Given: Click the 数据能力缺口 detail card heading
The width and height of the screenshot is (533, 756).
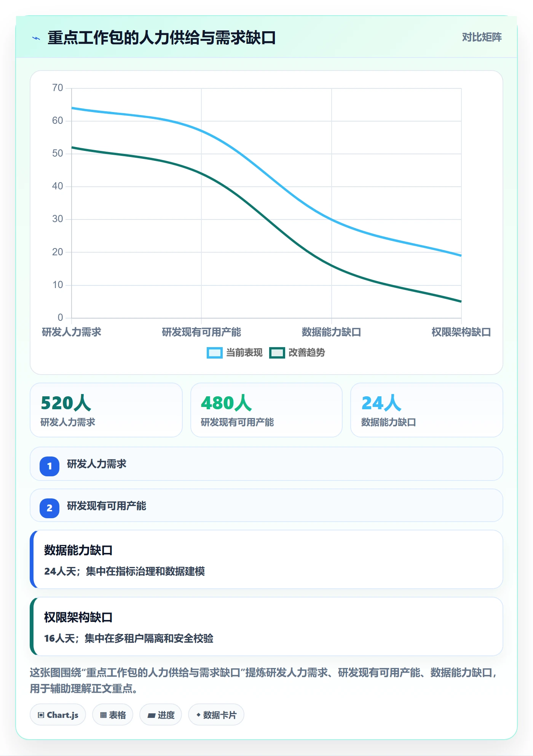Looking at the screenshot, I should (x=78, y=550).
